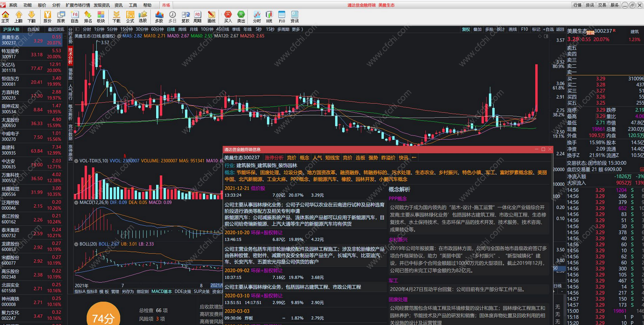Click the 上翻 page-up arrow icon
The image size is (644, 325).
(x=18, y=17)
